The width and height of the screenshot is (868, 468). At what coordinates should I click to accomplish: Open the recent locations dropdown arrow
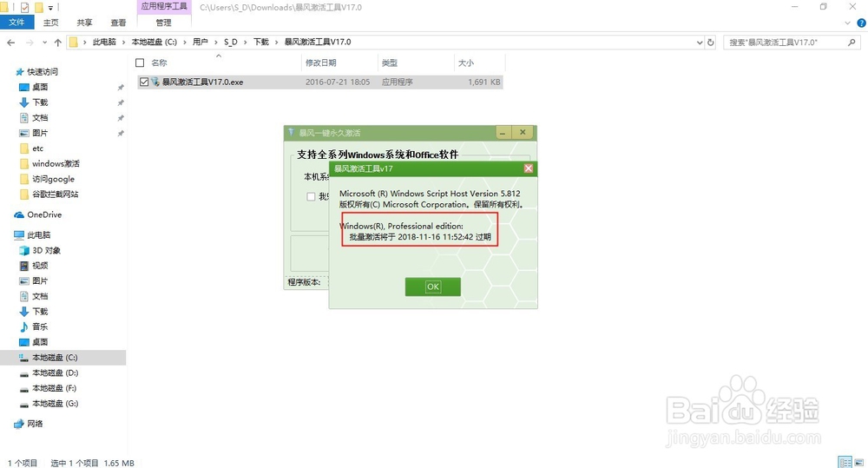tap(44, 42)
